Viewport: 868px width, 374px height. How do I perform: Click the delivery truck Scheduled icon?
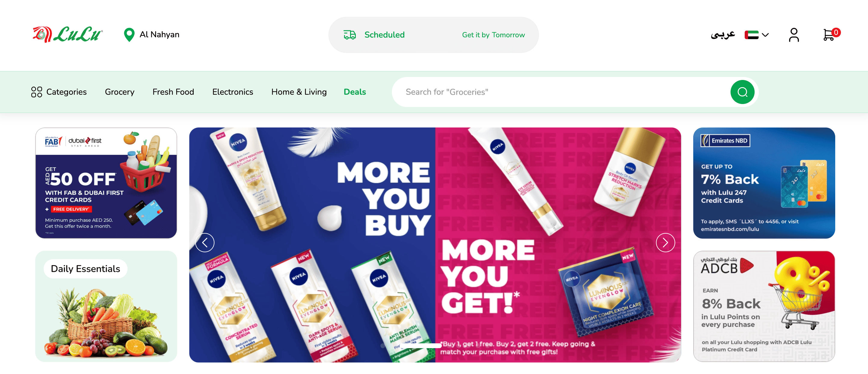point(350,35)
